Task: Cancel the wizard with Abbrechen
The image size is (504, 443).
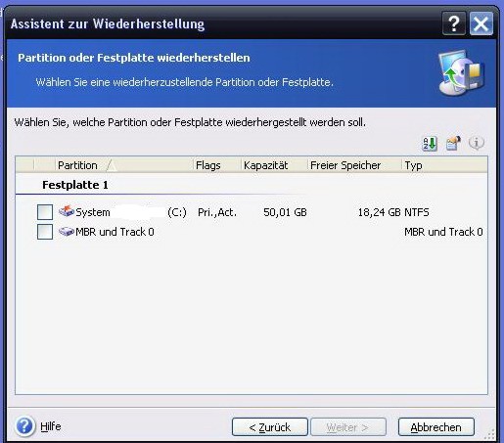Action: [x=436, y=427]
